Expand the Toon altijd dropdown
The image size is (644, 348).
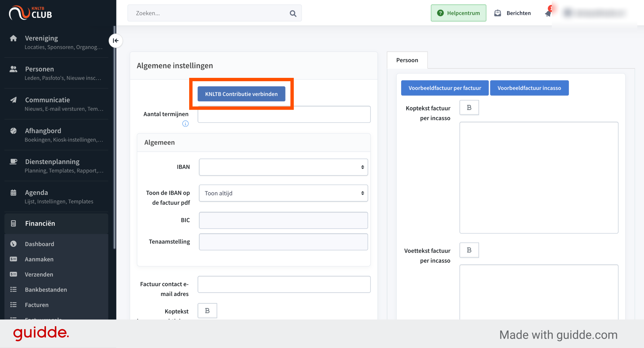[283, 193]
